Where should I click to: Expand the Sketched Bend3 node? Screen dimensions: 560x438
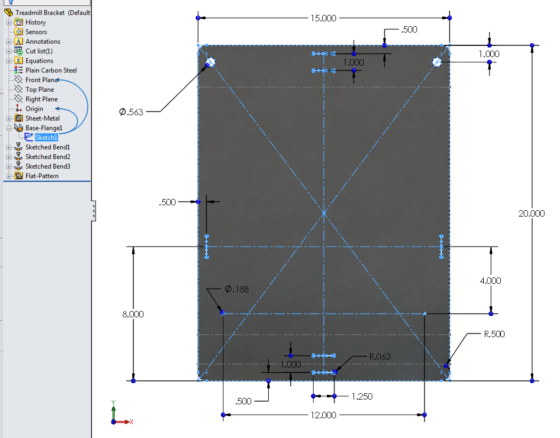click(9, 166)
